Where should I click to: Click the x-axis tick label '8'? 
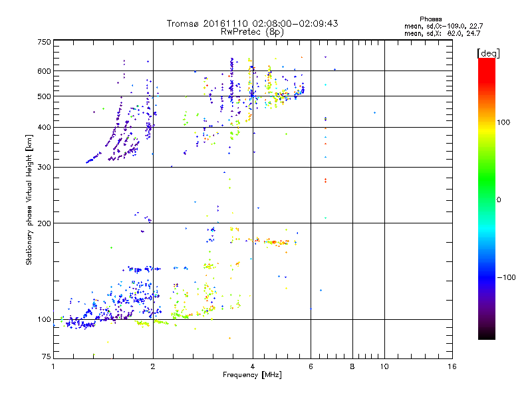click(x=352, y=366)
